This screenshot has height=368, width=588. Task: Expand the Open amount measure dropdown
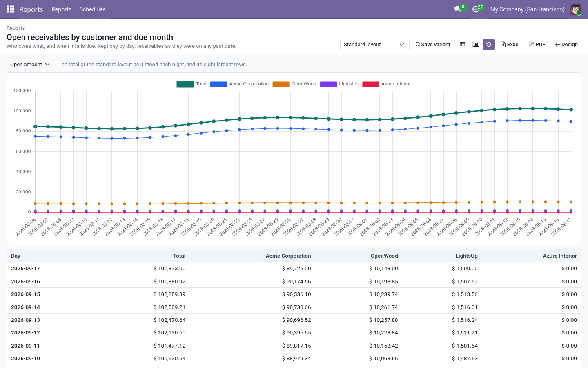(x=31, y=64)
